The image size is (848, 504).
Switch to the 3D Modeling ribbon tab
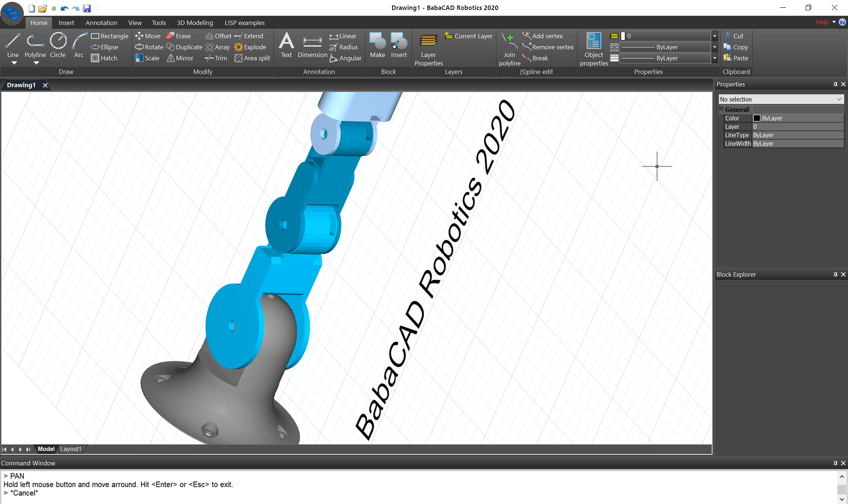[x=195, y=23]
